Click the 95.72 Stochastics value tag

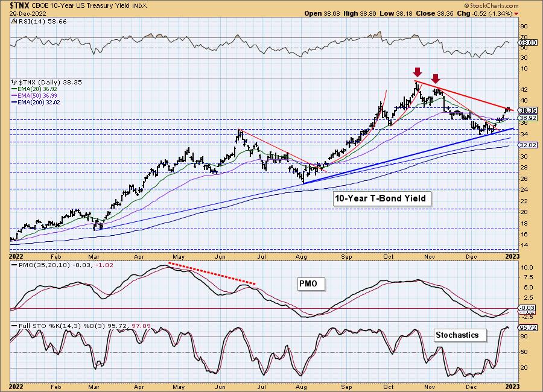click(528, 327)
